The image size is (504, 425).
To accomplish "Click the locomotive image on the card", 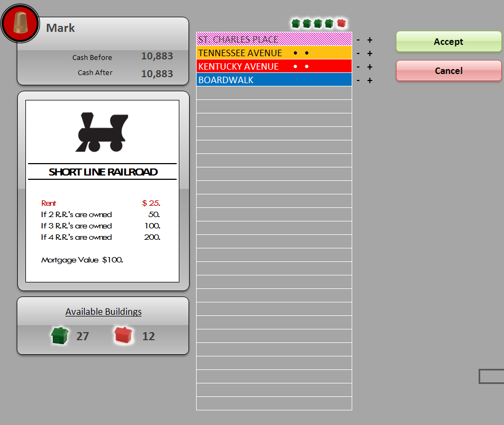I will click(x=102, y=132).
